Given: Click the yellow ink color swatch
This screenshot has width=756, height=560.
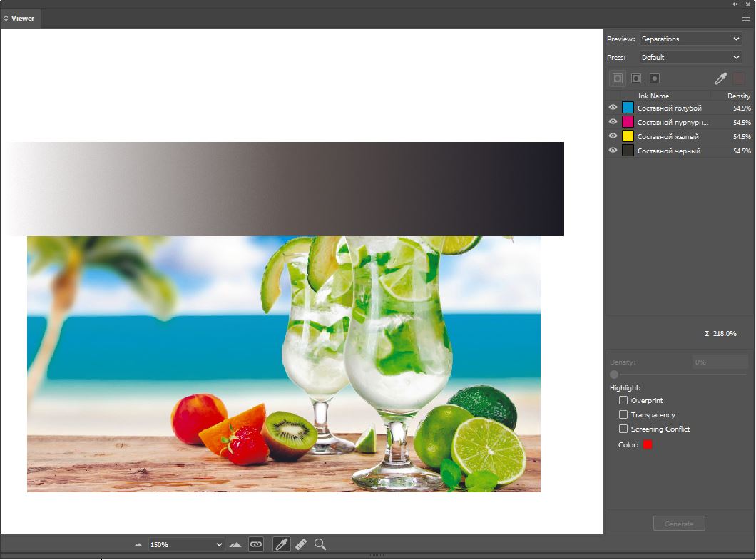Looking at the screenshot, I should [628, 136].
